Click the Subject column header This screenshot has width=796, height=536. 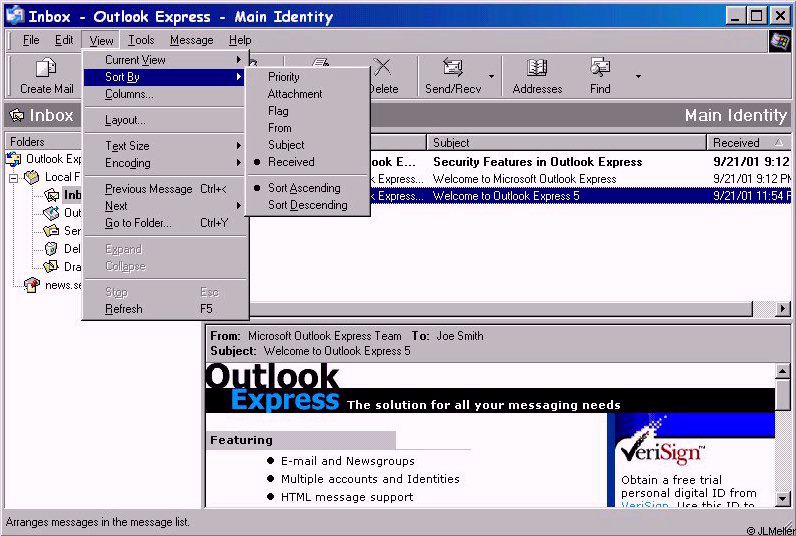click(x=567, y=143)
